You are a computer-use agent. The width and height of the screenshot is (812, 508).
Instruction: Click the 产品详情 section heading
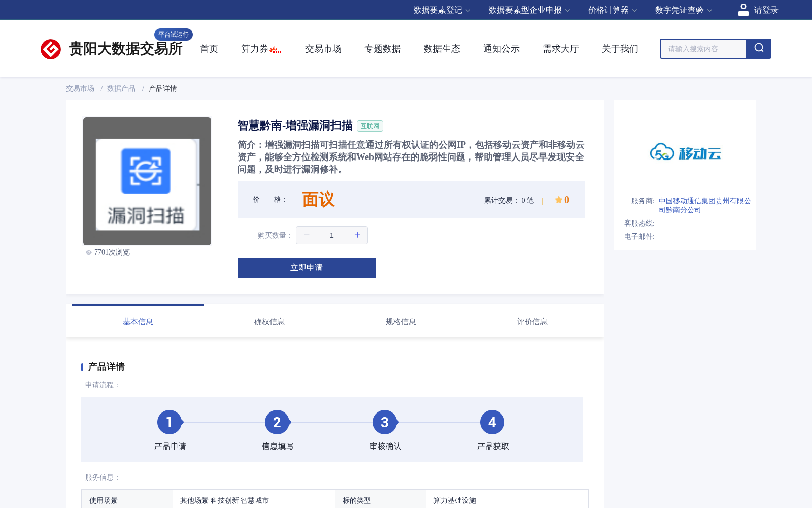pyautogui.click(x=107, y=367)
